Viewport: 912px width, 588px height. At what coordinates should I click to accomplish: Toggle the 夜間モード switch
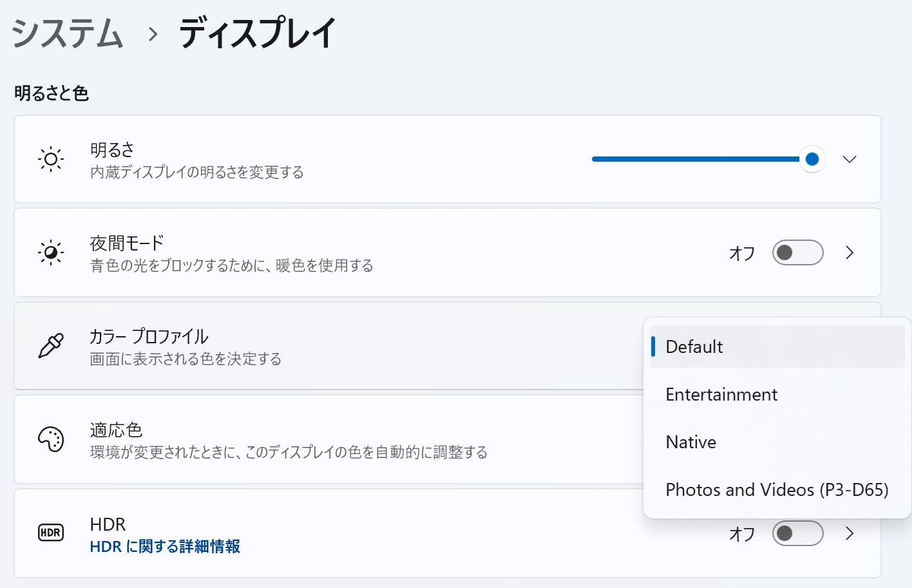tap(797, 252)
